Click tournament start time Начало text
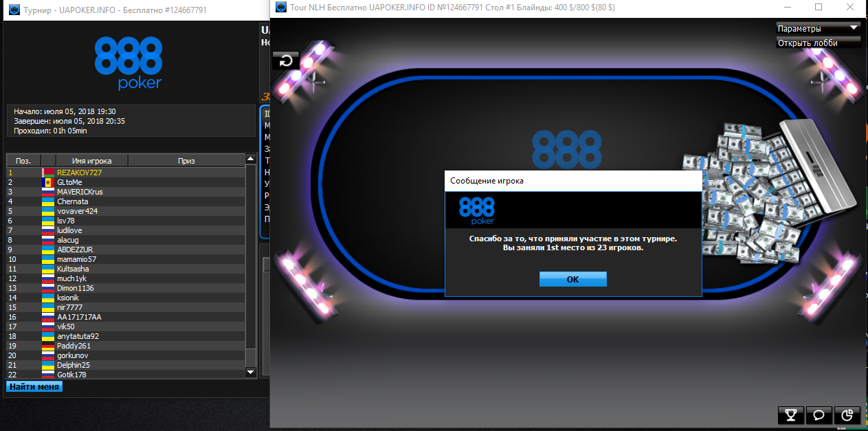 tap(65, 111)
